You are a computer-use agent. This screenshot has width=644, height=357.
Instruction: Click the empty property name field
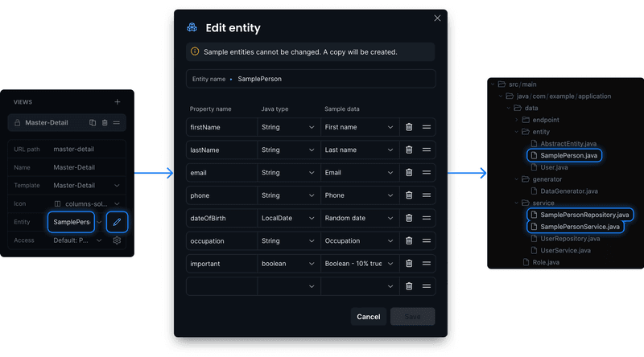222,286
